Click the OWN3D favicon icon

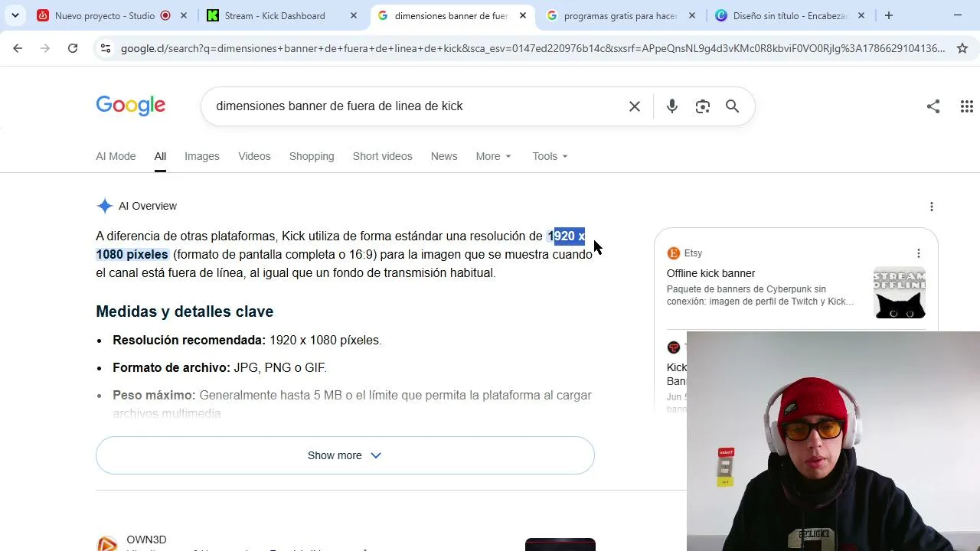point(107,544)
